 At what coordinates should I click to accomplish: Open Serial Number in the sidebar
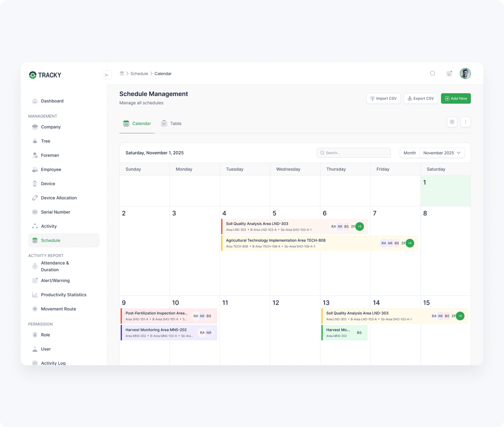(55, 212)
